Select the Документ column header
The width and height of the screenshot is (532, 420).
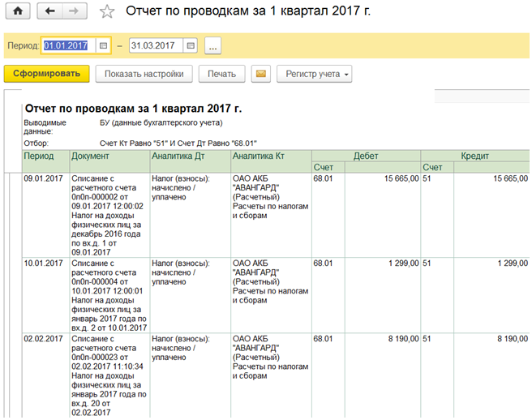click(x=109, y=161)
